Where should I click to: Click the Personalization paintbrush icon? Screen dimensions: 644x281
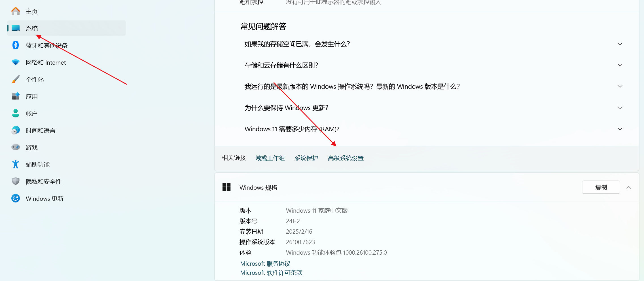[x=16, y=79]
